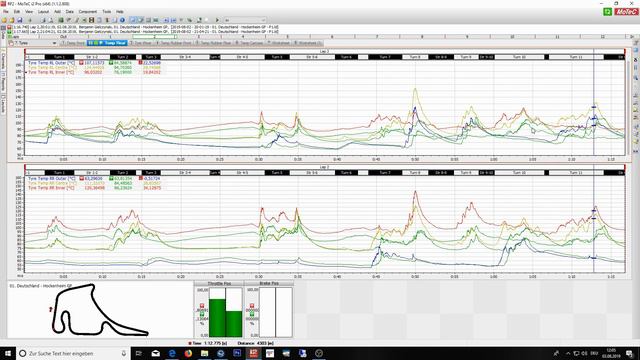Click 'Turn 11' section in lower graph
640x360 pixels.
pyautogui.click(x=576, y=173)
